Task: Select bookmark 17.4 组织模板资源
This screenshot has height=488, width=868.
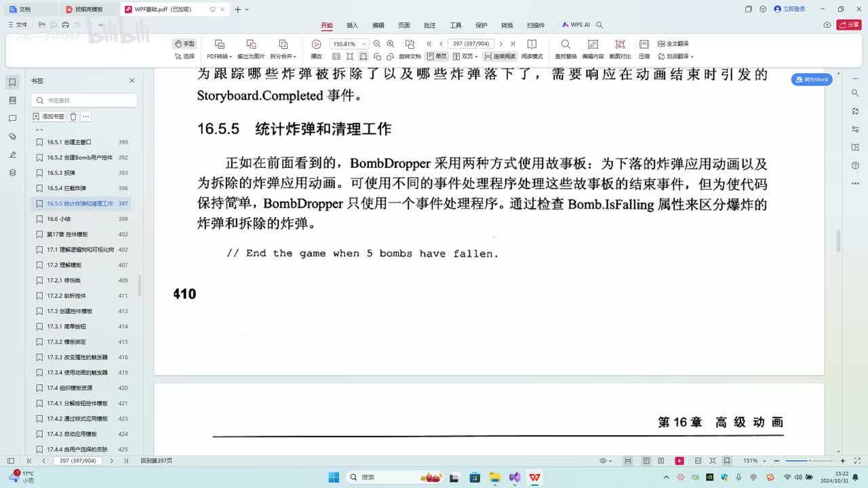Action: coord(81,388)
